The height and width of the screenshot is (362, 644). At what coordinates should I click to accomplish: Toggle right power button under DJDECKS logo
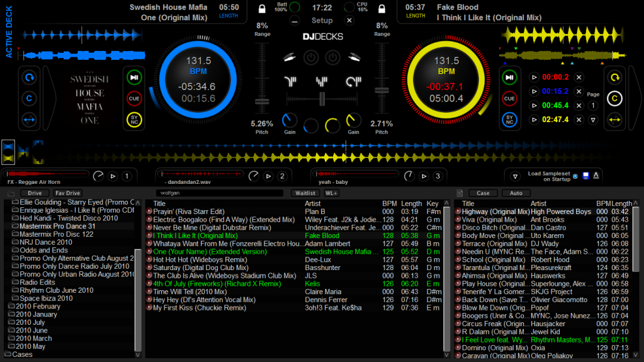332,57
